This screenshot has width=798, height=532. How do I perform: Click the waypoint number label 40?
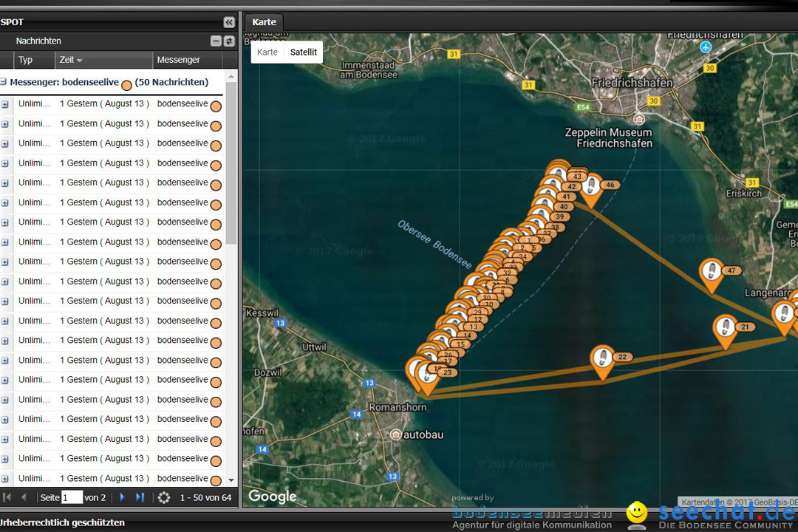(x=563, y=207)
